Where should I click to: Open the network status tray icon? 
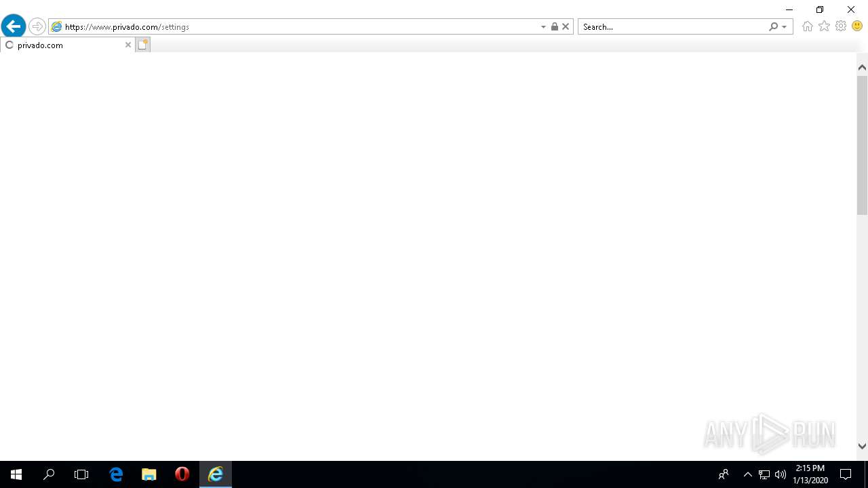tap(764, 474)
